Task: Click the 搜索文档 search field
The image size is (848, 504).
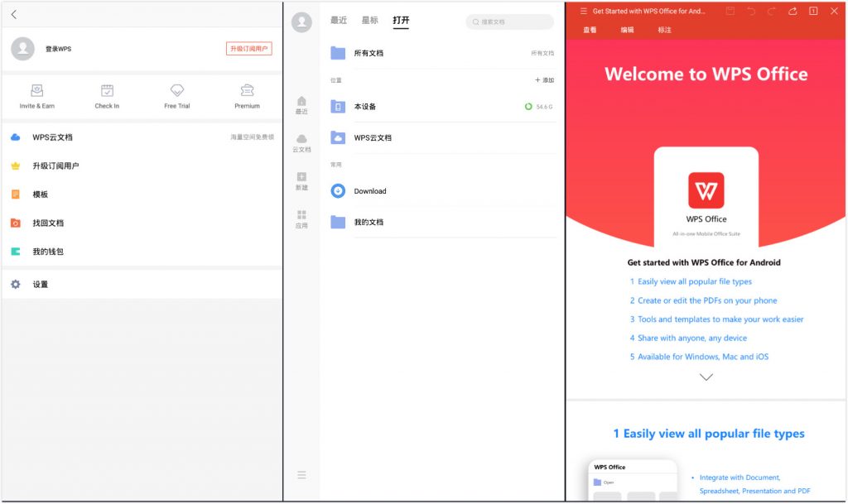Action: 509,22
